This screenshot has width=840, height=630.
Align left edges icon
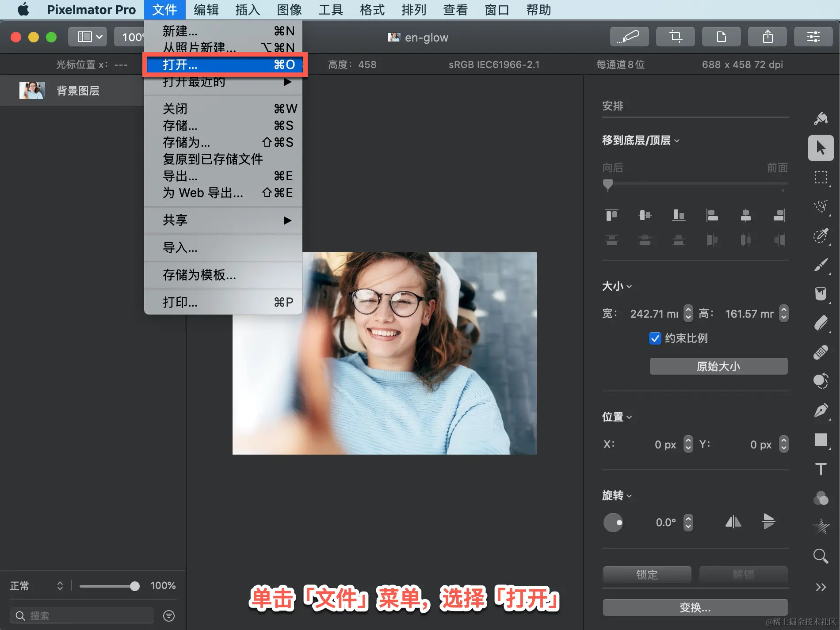[712, 215]
